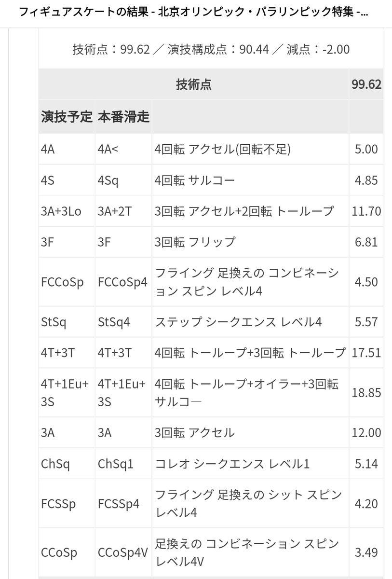Select the FCSSp planned element cell

click(x=59, y=504)
